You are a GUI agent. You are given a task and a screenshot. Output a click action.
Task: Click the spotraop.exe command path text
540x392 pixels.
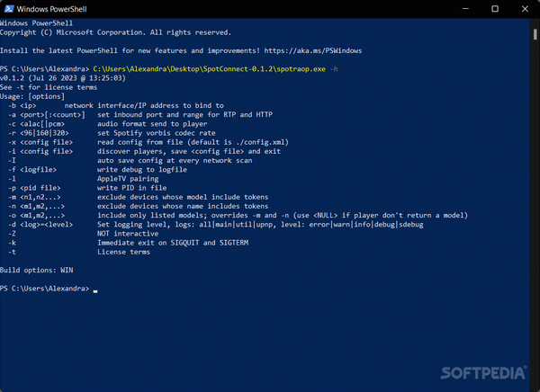pos(209,69)
